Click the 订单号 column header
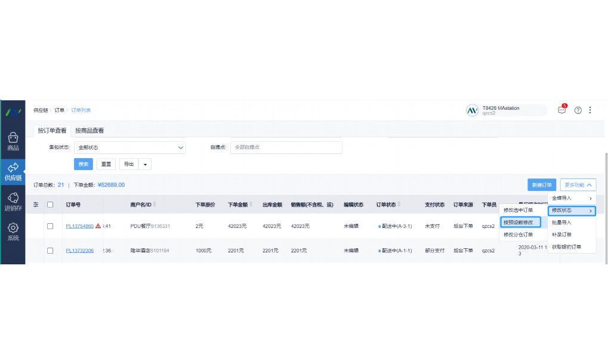The height and width of the screenshot is (364, 608). coord(73,205)
